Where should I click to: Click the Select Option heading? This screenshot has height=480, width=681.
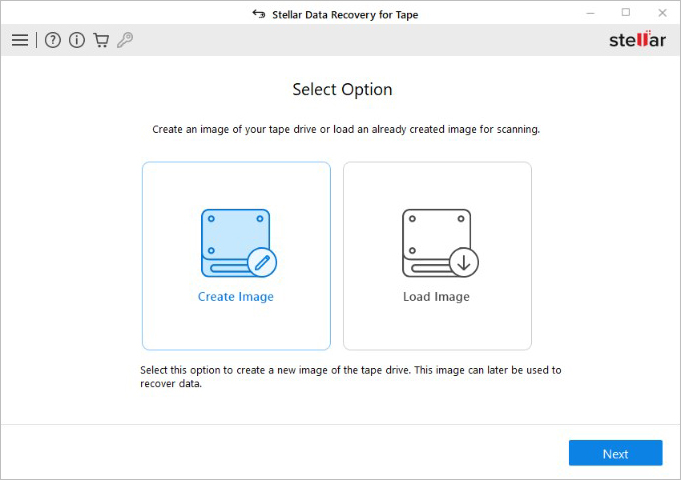(x=342, y=90)
